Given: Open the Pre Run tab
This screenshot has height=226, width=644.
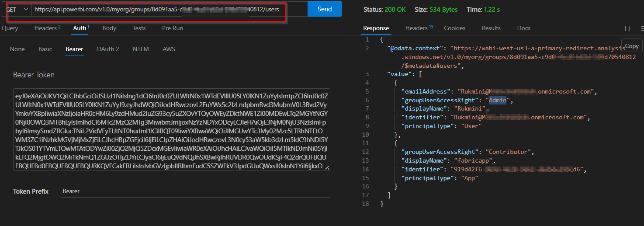Looking at the screenshot, I should click(173, 28).
